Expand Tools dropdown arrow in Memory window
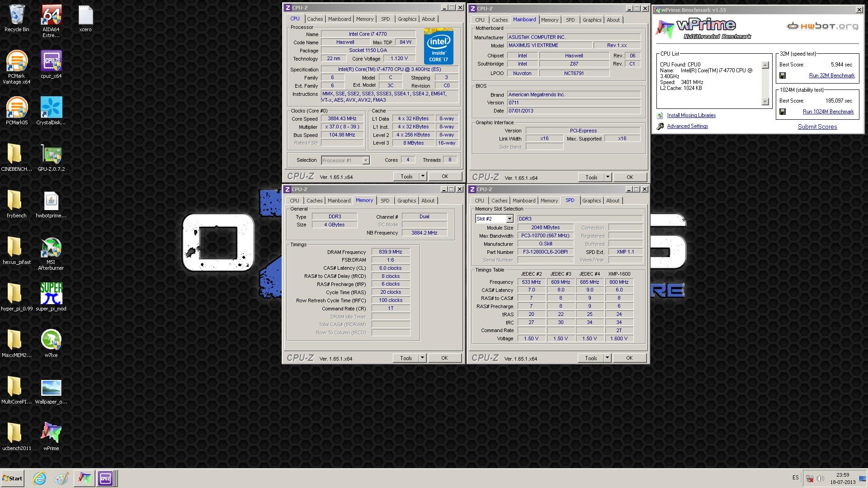Screen dimensions: 868x488 pyautogui.click(x=422, y=358)
